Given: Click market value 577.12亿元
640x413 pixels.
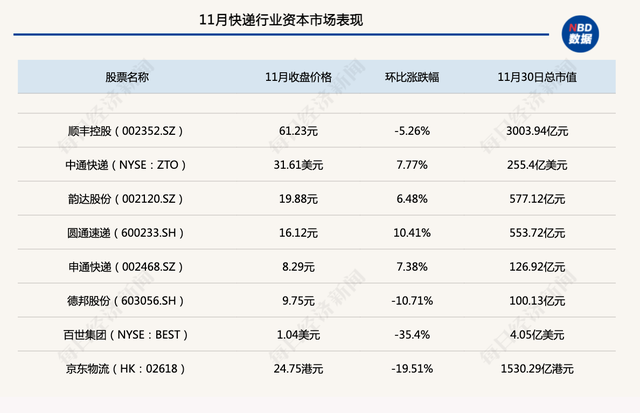Looking at the screenshot, I should tap(537, 199).
